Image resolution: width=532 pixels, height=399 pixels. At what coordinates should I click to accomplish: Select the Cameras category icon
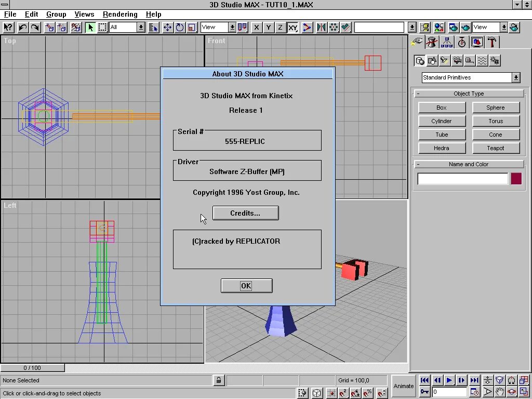pos(457,61)
